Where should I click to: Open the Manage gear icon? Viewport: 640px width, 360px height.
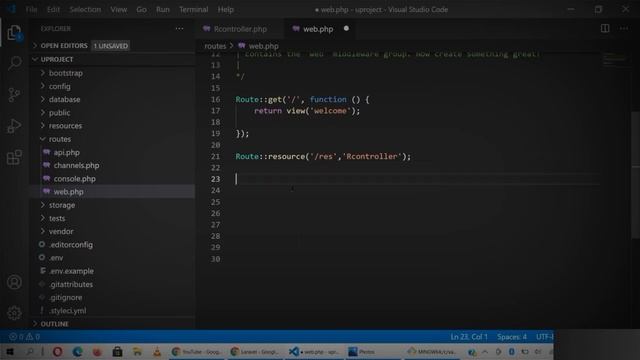pos(14,313)
